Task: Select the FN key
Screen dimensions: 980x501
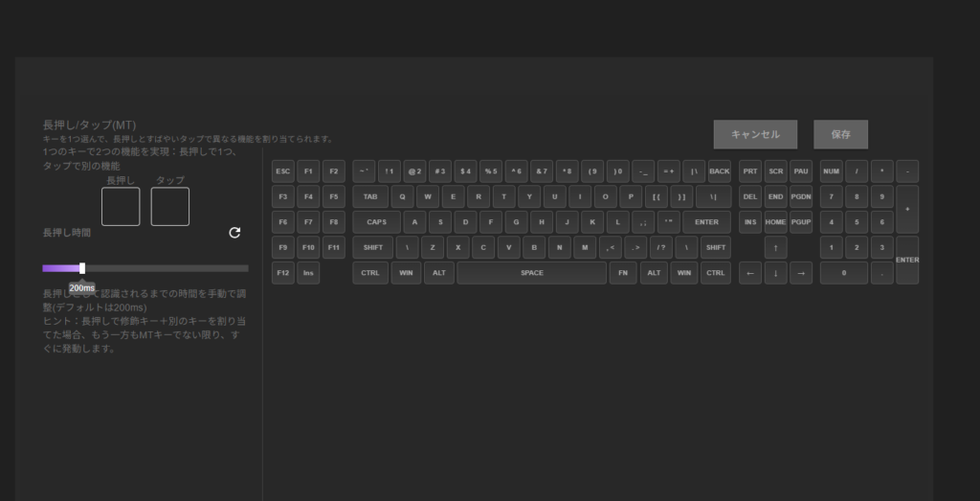Action: pos(623,273)
